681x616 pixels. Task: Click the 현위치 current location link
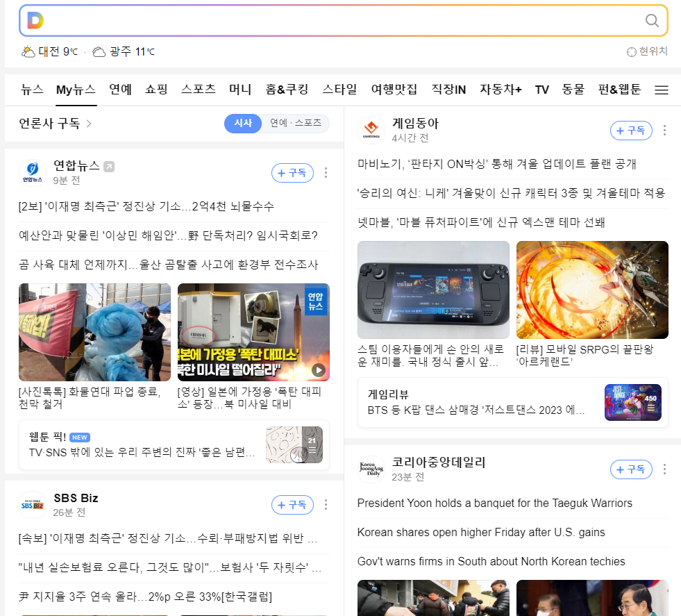647,51
